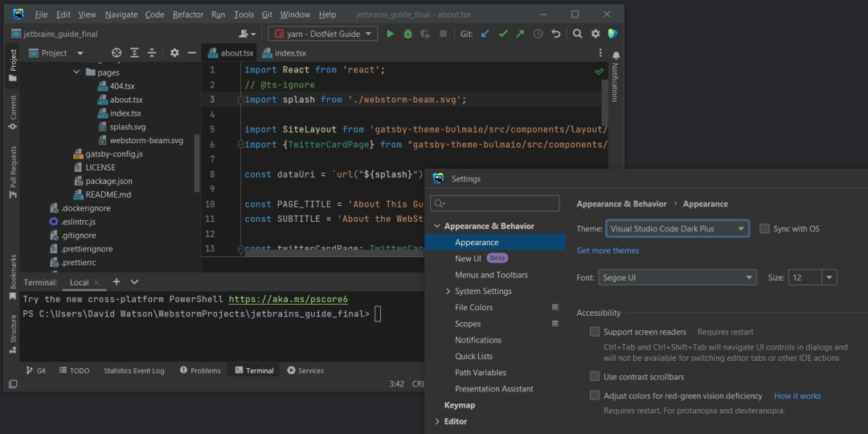This screenshot has height=434, width=868.
Task: Collapse the pages folder
Action: click(76, 72)
